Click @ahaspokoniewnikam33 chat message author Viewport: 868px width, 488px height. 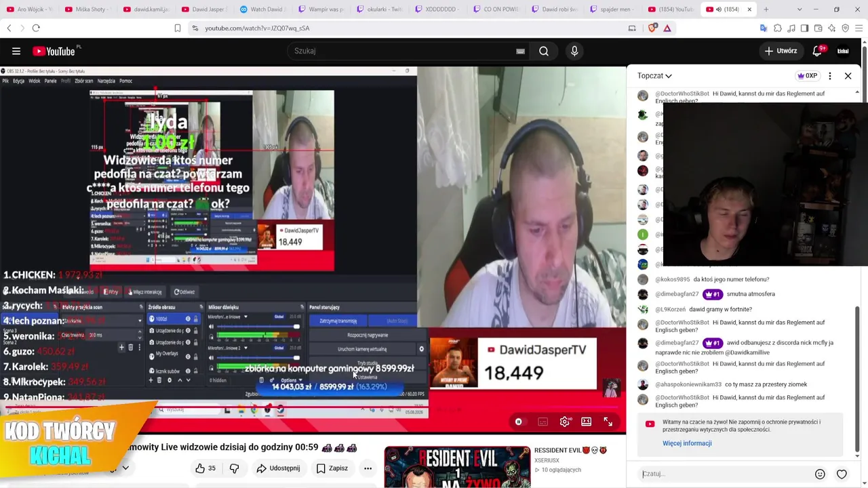tap(688, 384)
